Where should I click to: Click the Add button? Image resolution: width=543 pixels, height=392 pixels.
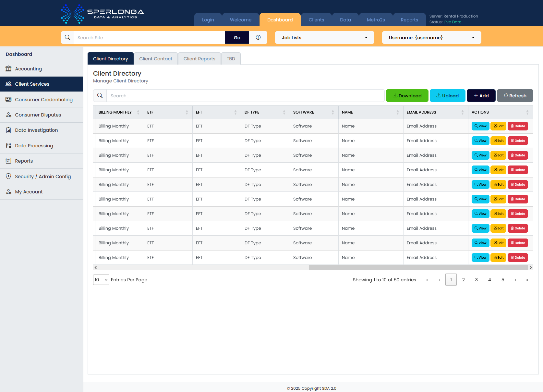point(481,96)
